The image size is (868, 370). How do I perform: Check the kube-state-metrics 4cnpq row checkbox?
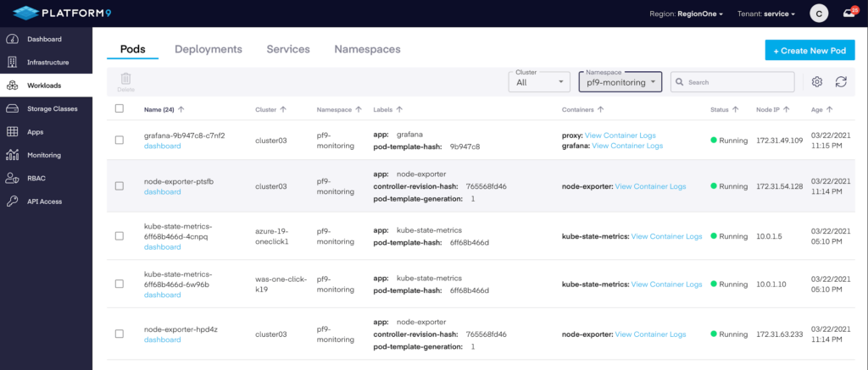[119, 236]
